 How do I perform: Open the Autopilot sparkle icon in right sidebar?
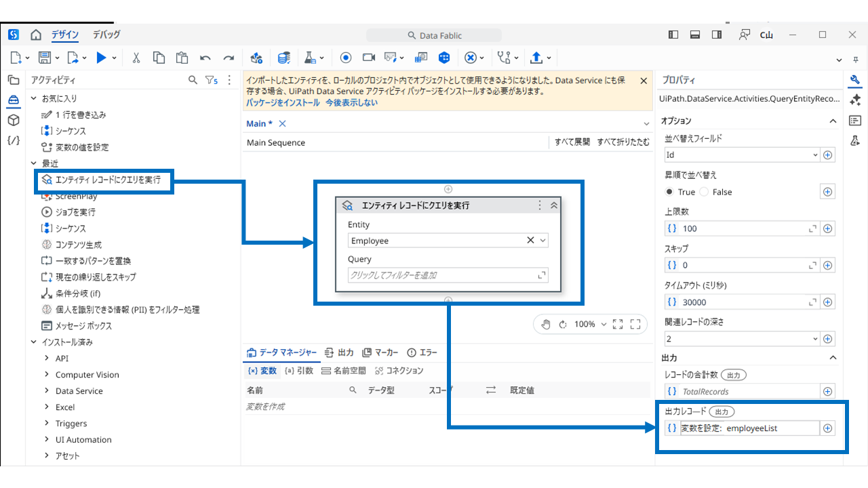tap(855, 100)
